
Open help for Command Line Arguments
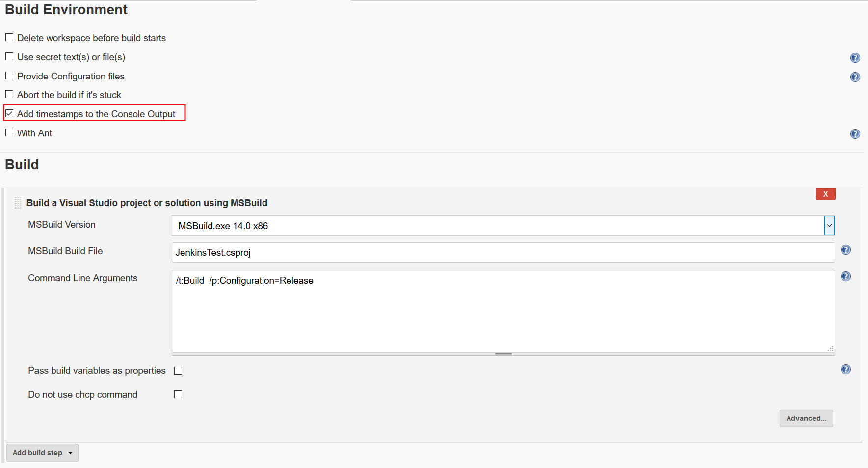click(845, 276)
